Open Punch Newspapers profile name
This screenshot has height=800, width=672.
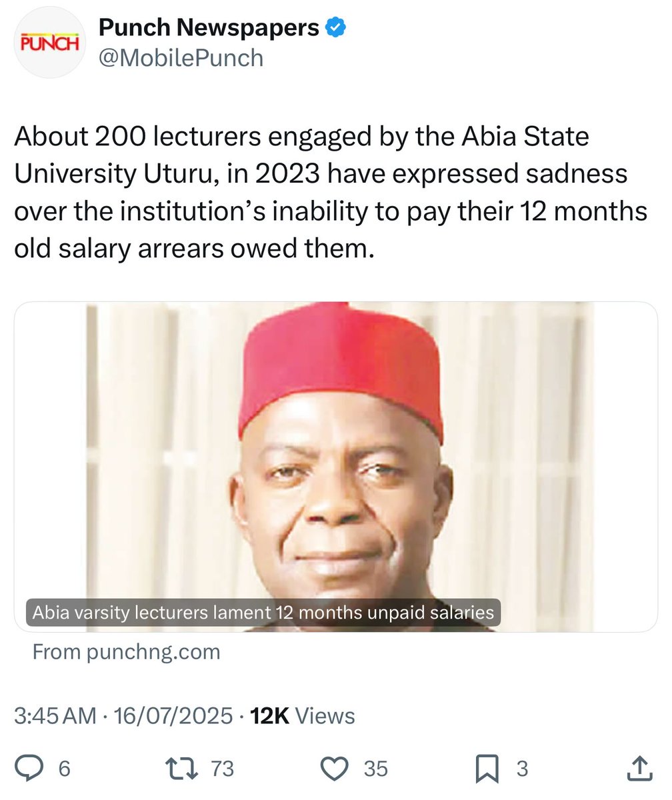pyautogui.click(x=209, y=28)
